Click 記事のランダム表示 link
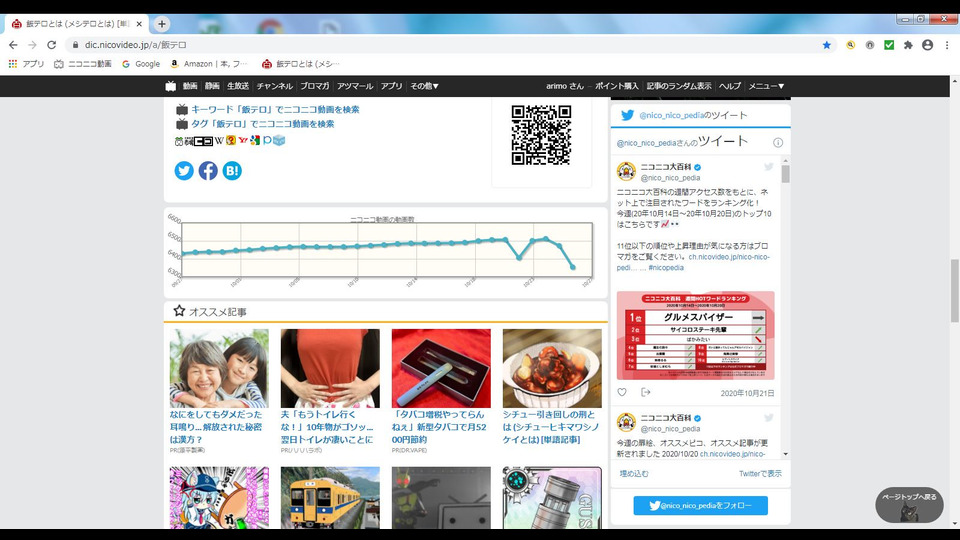This screenshot has height=540, width=960. pos(679,86)
